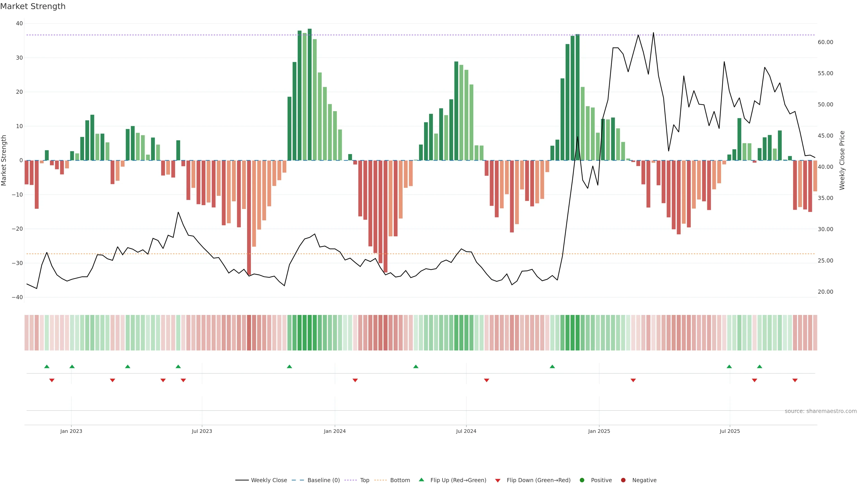868x488 pixels.
Task: Click the source: sharemaestro.com text
Action: pyautogui.click(x=821, y=411)
